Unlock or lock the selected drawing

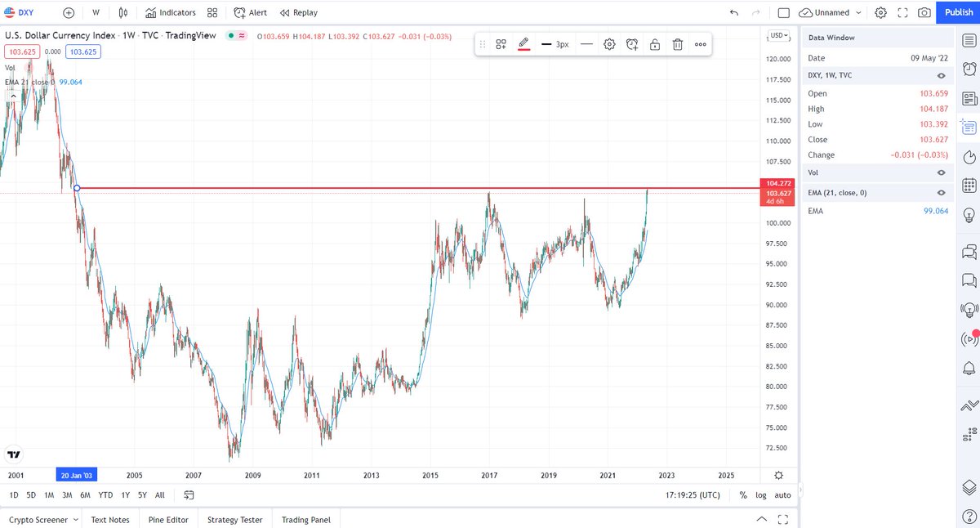tap(655, 44)
